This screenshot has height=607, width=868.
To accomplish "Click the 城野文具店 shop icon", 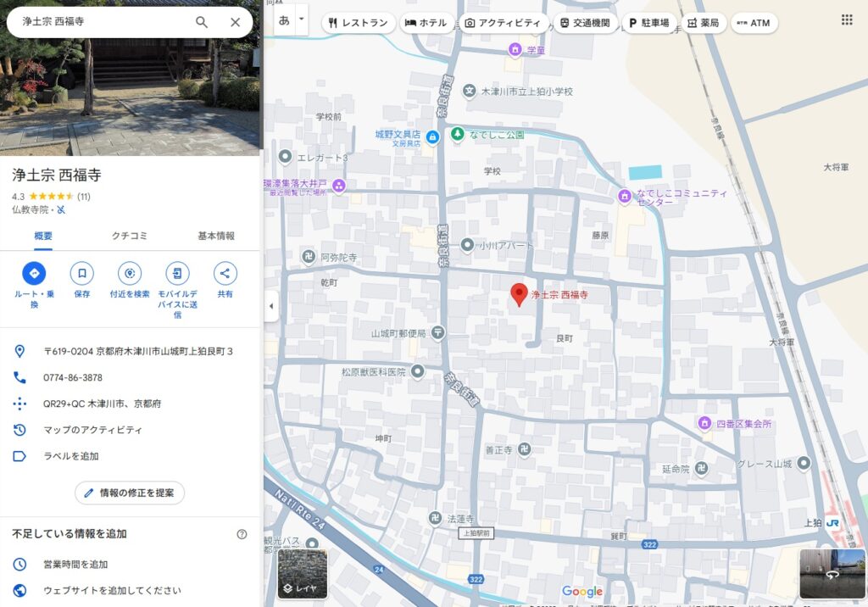I will click(432, 136).
